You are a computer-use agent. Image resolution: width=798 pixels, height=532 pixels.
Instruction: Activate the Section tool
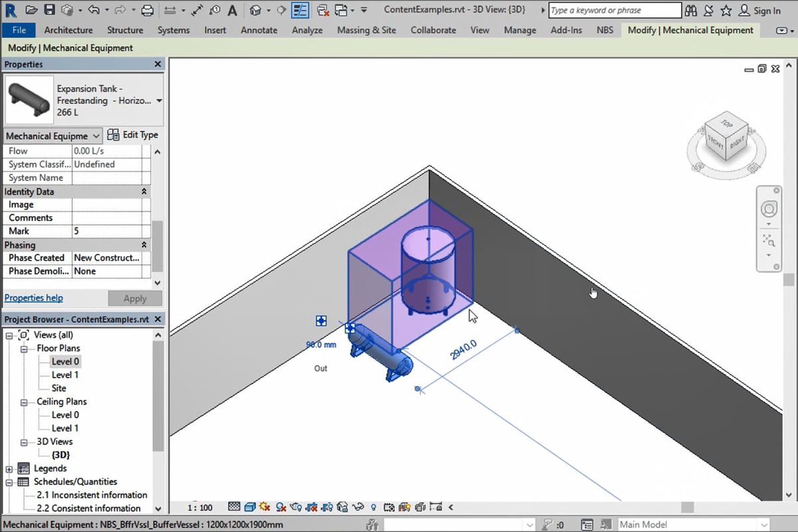(x=281, y=9)
